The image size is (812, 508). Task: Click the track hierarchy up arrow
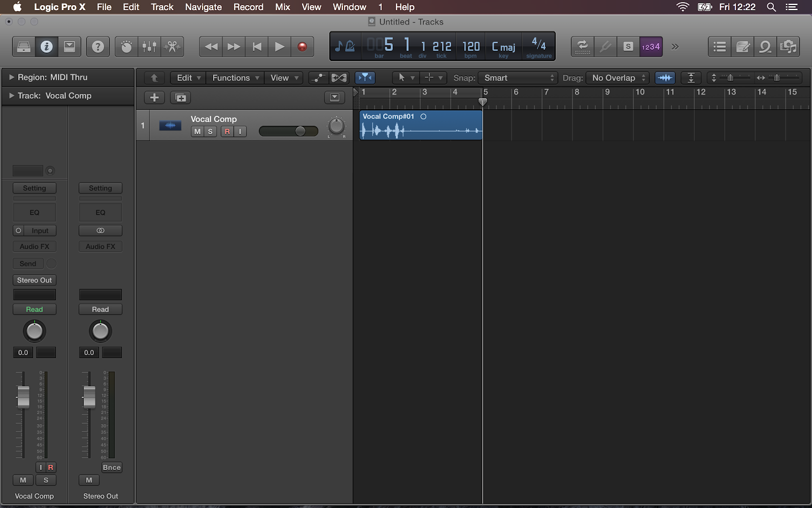154,78
